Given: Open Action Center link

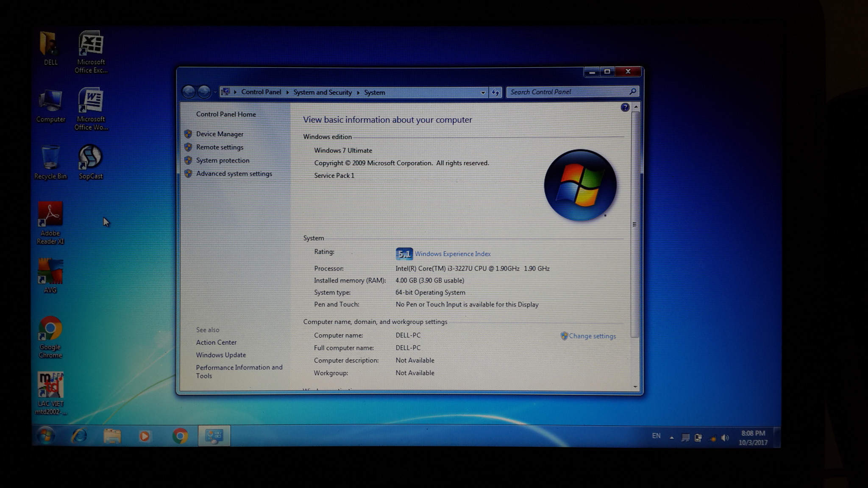Looking at the screenshot, I should click(216, 342).
